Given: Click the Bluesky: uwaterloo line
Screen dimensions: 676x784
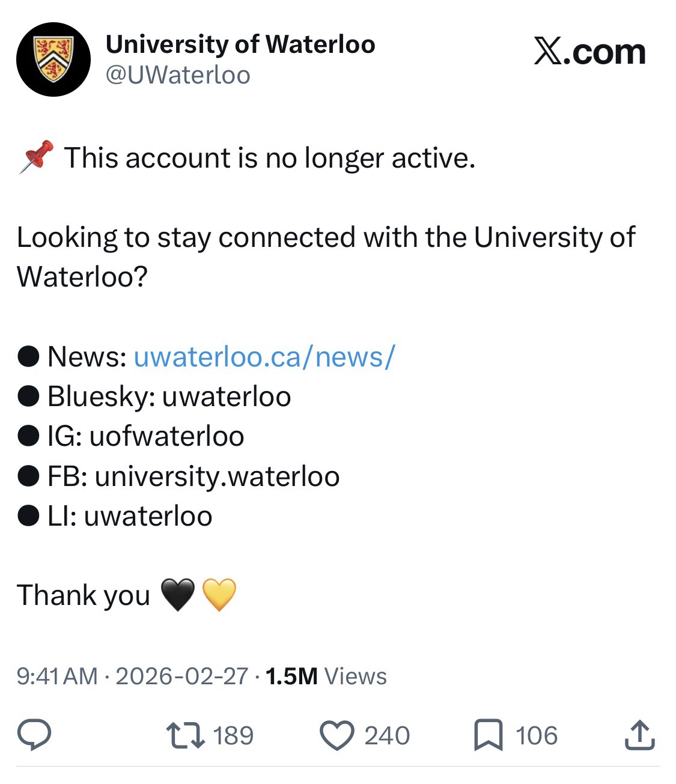Looking at the screenshot, I should tap(169, 397).
